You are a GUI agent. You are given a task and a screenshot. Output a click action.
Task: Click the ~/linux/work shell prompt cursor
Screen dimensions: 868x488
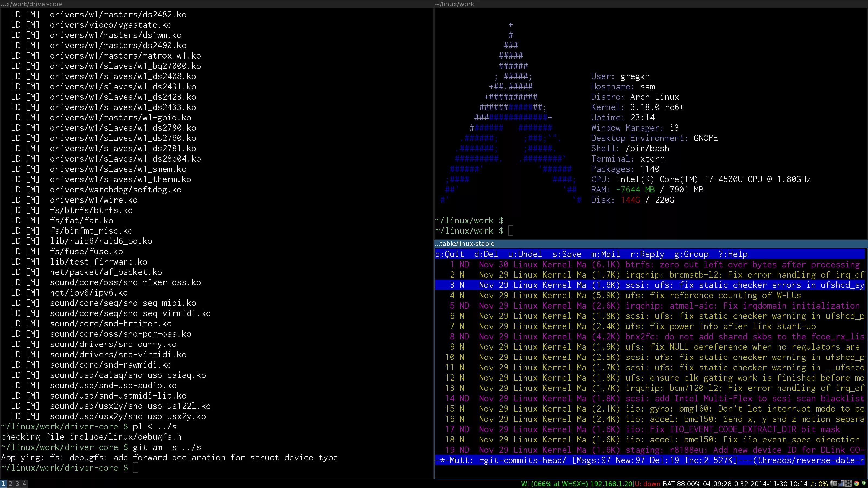tap(511, 231)
